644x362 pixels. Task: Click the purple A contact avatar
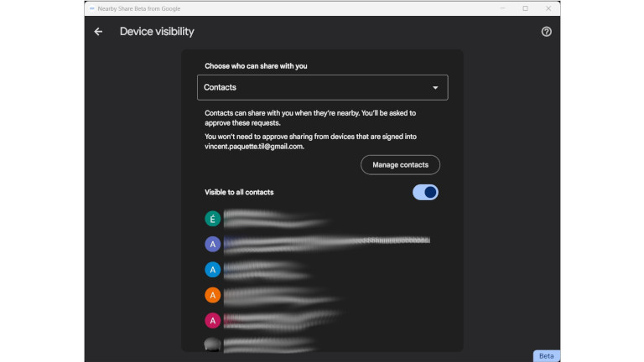(213, 244)
